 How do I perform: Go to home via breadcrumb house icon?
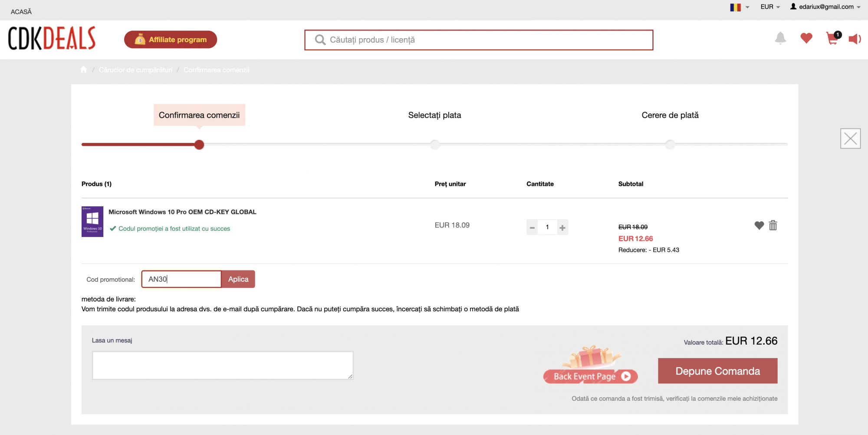84,70
